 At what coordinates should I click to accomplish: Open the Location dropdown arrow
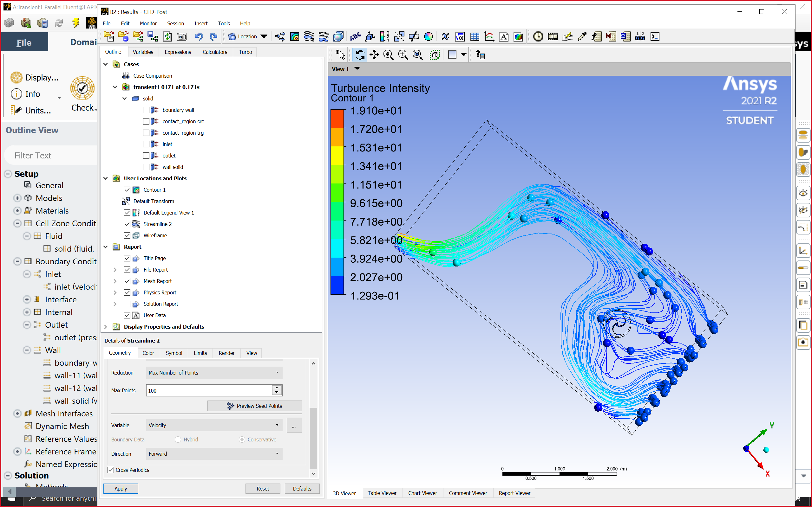click(x=264, y=36)
